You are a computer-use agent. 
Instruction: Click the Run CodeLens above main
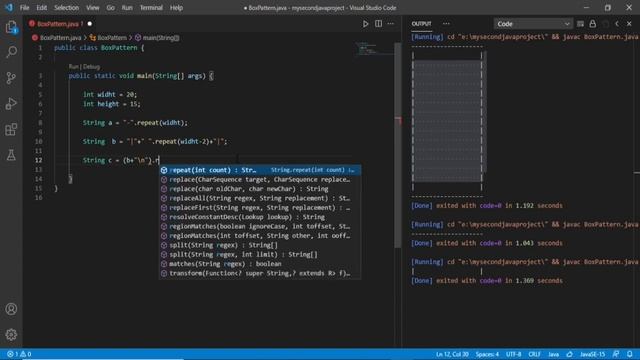73,67
